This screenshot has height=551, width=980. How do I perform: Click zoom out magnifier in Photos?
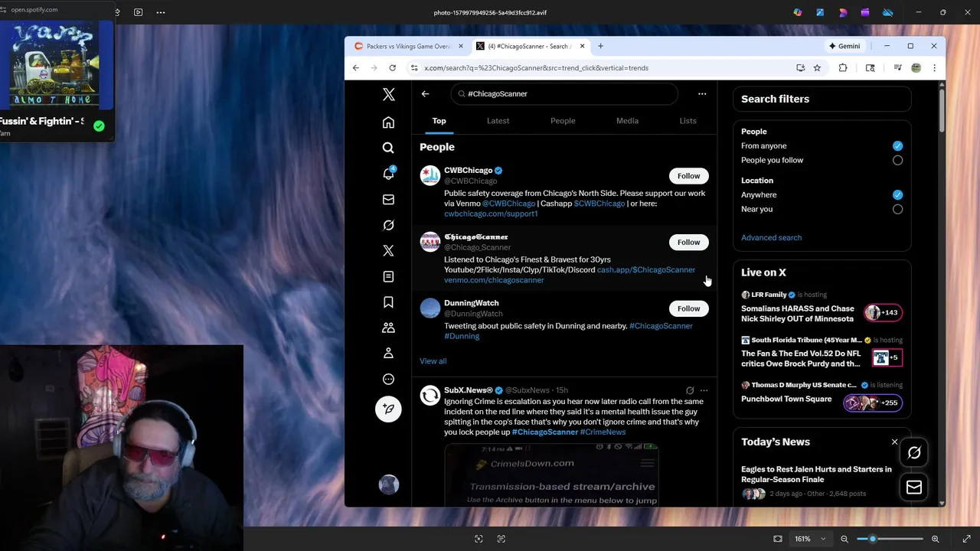pyautogui.click(x=844, y=539)
